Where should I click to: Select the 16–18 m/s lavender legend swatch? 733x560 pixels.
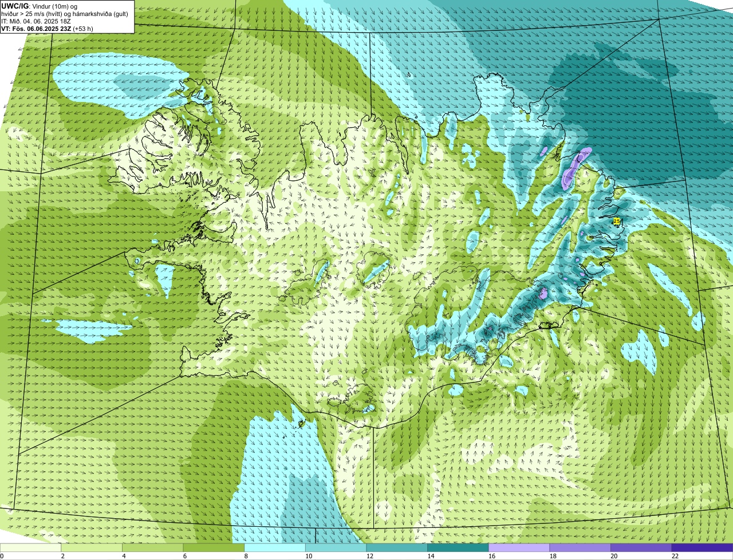coord(519,547)
